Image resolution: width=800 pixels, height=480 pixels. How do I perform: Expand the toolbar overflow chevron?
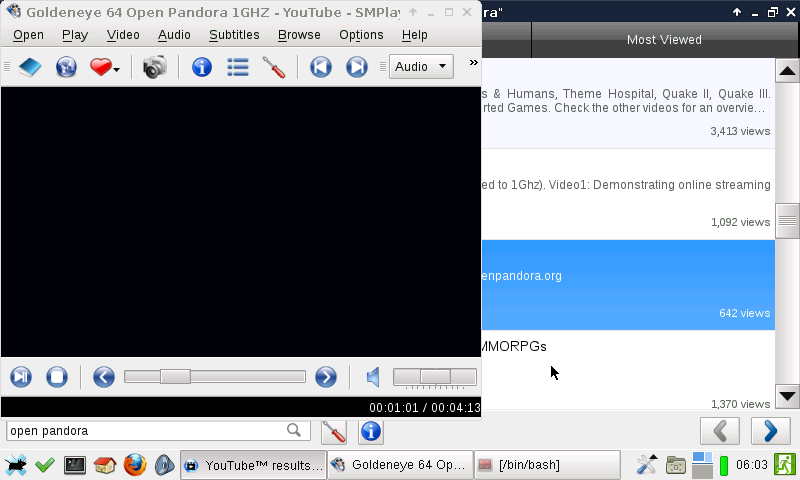[x=473, y=62]
